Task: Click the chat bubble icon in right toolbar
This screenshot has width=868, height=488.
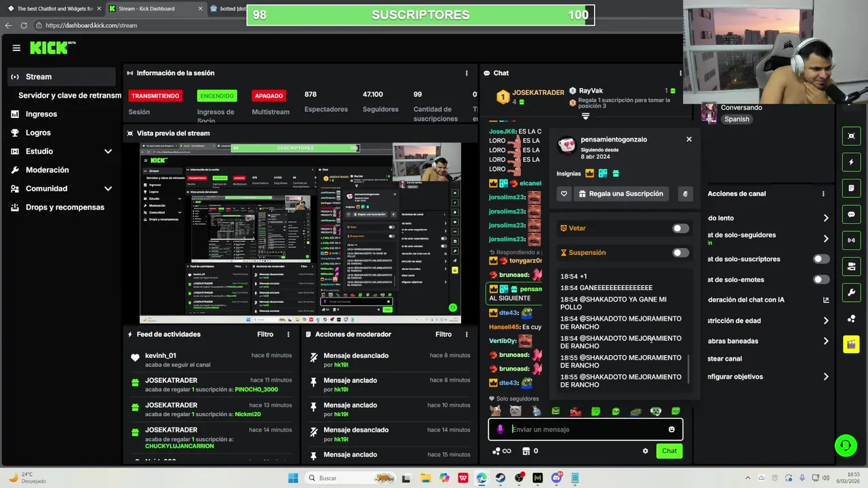Action: click(851, 214)
